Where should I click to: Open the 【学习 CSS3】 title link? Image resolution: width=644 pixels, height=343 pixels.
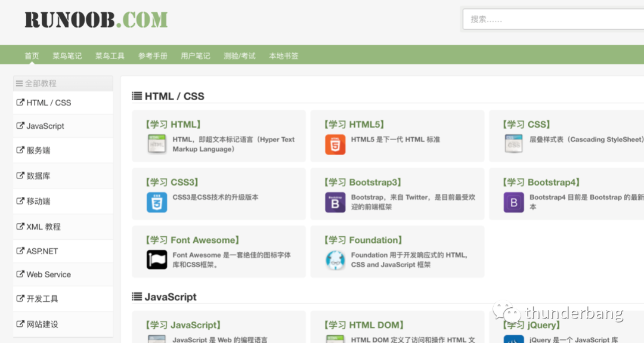pyautogui.click(x=172, y=183)
